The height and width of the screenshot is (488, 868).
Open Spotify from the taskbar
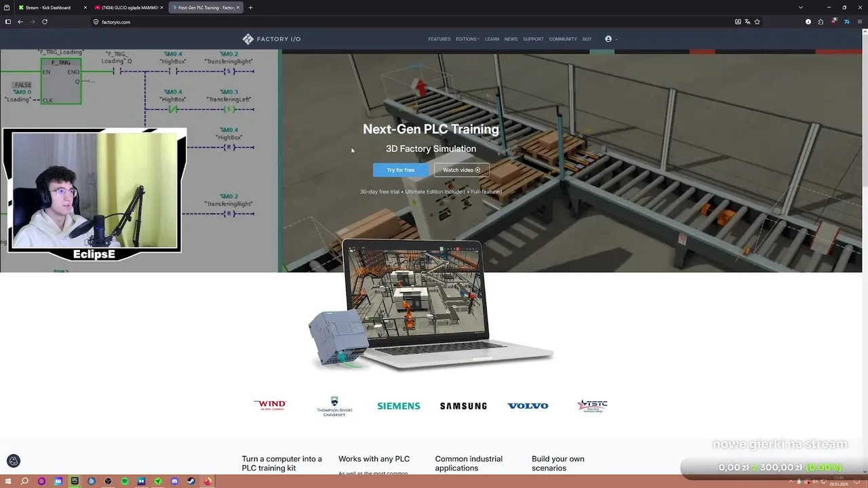coord(125,481)
